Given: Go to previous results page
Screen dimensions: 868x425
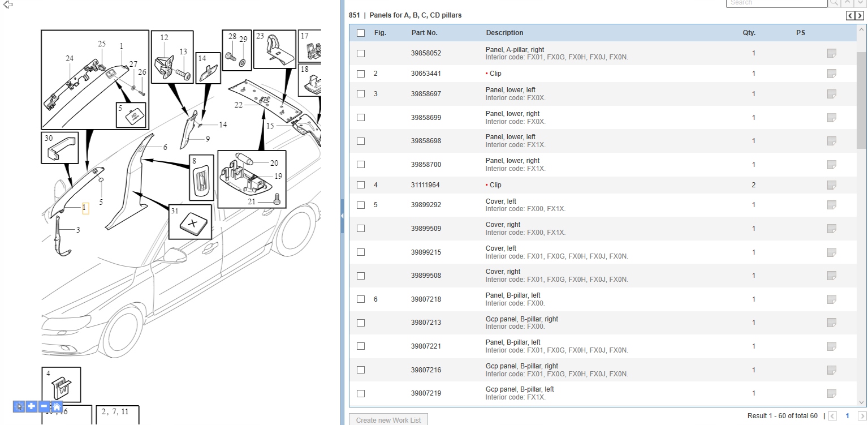Looking at the screenshot, I should pos(832,416).
